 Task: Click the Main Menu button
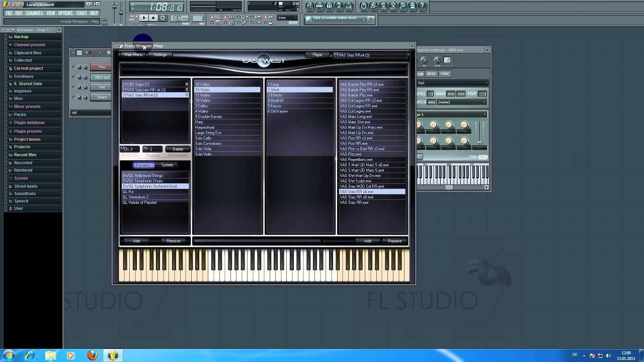(133, 55)
